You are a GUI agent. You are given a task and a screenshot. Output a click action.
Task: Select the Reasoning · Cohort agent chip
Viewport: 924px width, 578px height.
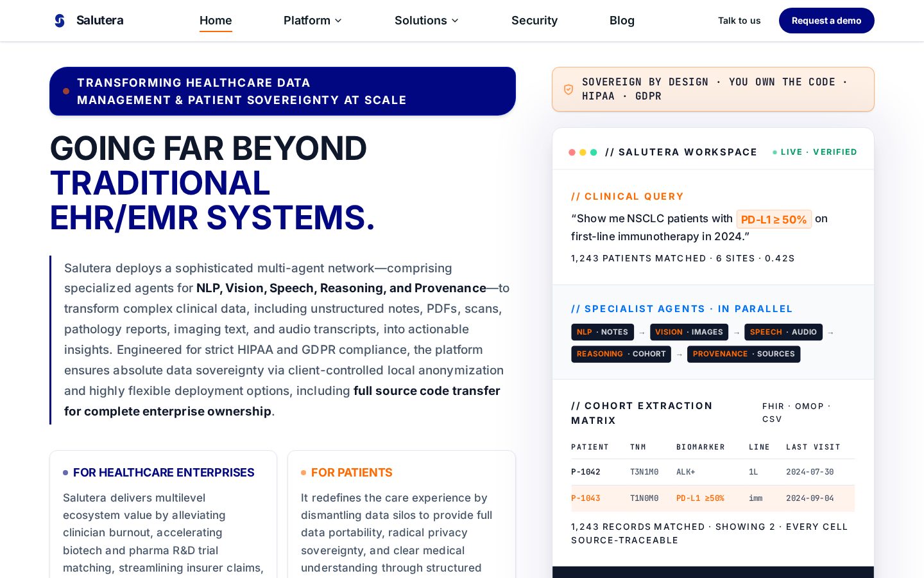click(x=621, y=354)
